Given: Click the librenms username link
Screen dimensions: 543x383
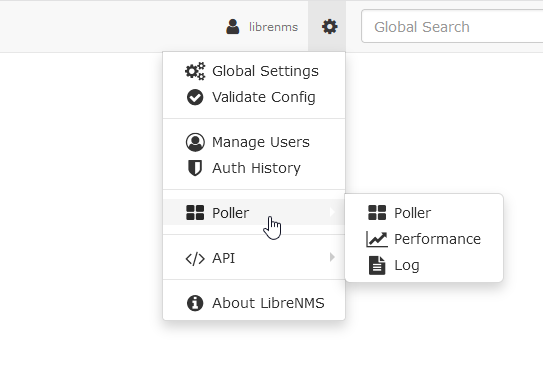Looking at the screenshot, I should (x=273, y=27).
